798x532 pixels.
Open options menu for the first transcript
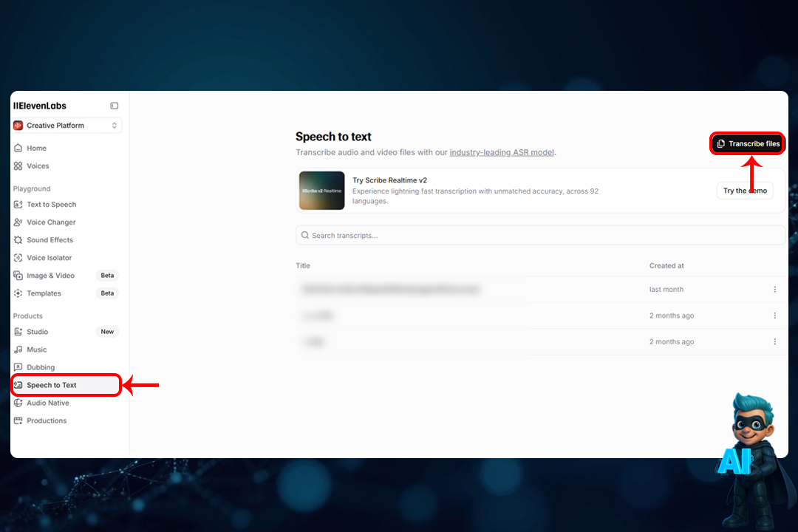(x=774, y=289)
